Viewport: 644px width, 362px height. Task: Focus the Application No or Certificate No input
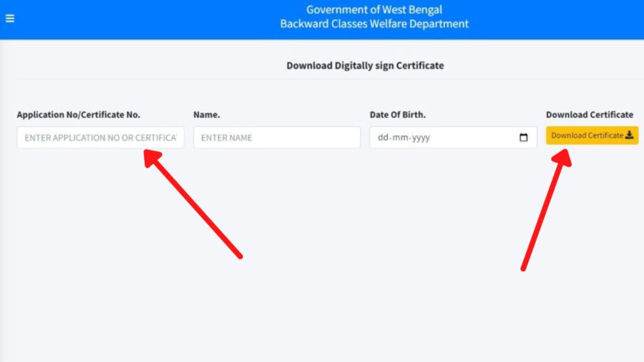101,138
